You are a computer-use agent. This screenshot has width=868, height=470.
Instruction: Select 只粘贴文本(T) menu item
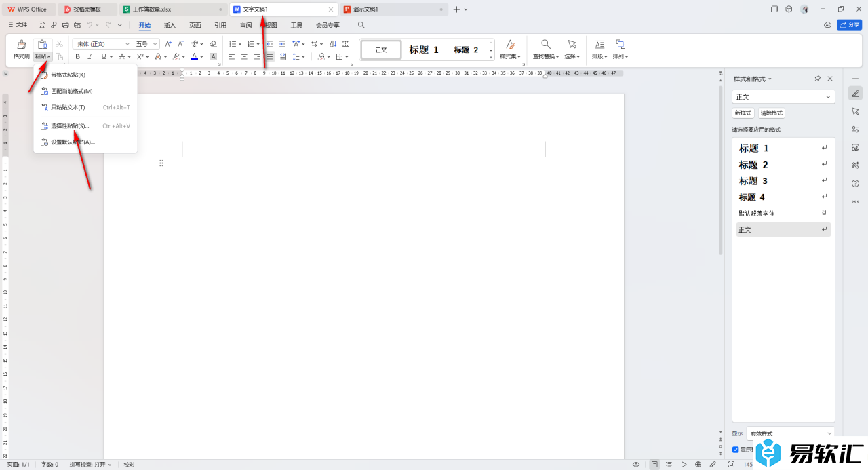point(85,107)
